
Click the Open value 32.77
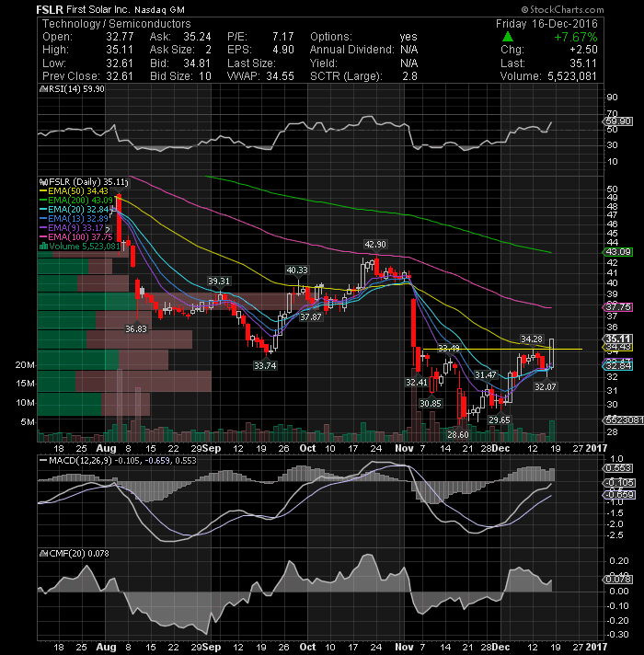(120, 37)
